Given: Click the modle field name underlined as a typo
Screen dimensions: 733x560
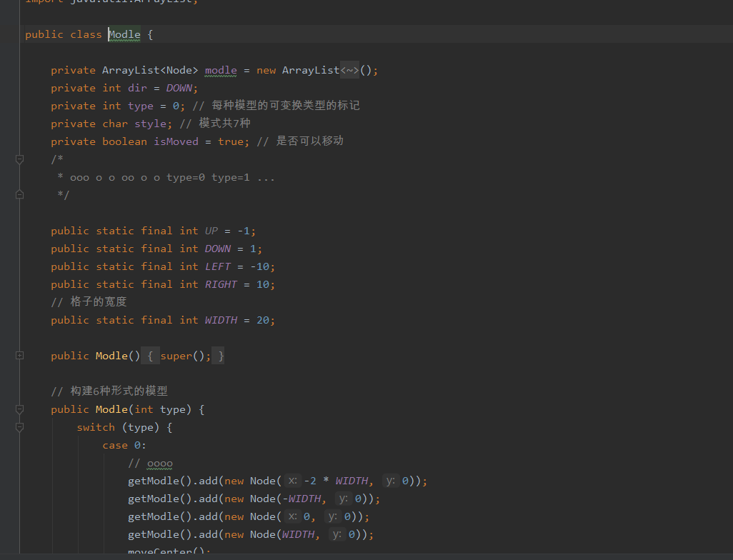Looking at the screenshot, I should tap(221, 70).
